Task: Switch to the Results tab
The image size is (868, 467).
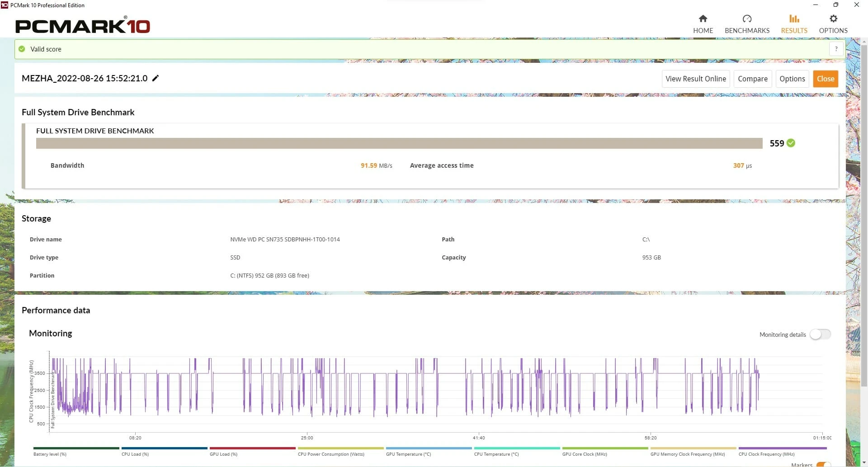Action: pos(794,24)
